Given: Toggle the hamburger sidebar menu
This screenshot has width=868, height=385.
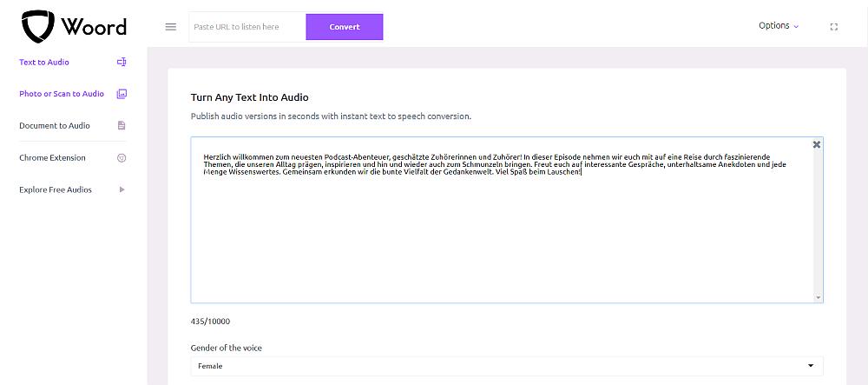Looking at the screenshot, I should click(171, 27).
